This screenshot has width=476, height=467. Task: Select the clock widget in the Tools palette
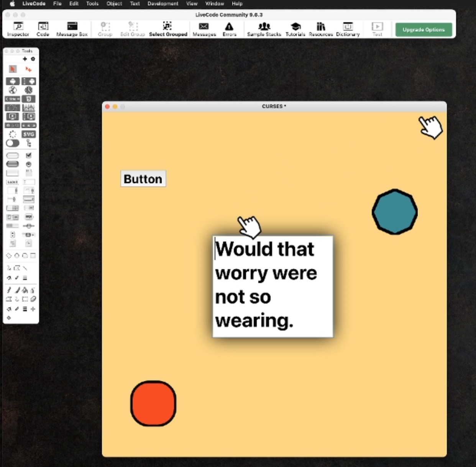click(29, 90)
